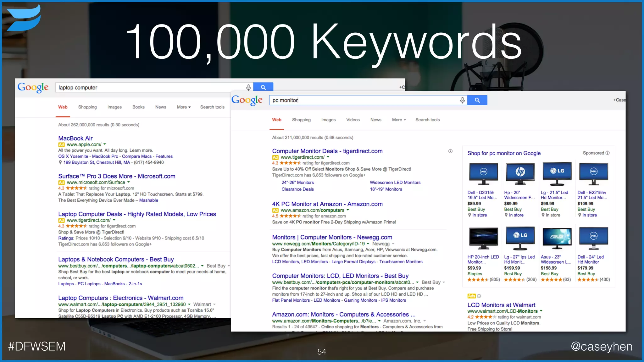Open Lg 27" Ips Led monitor image
The height and width of the screenshot is (362, 644).
coord(520,239)
